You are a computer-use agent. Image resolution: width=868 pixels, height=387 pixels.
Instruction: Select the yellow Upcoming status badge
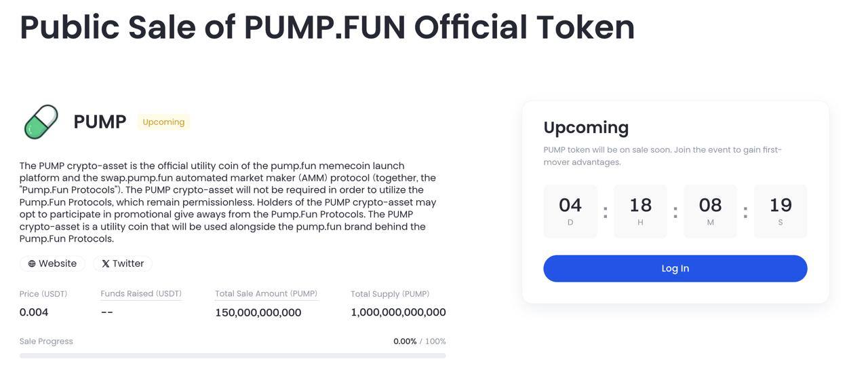pyautogui.click(x=163, y=122)
